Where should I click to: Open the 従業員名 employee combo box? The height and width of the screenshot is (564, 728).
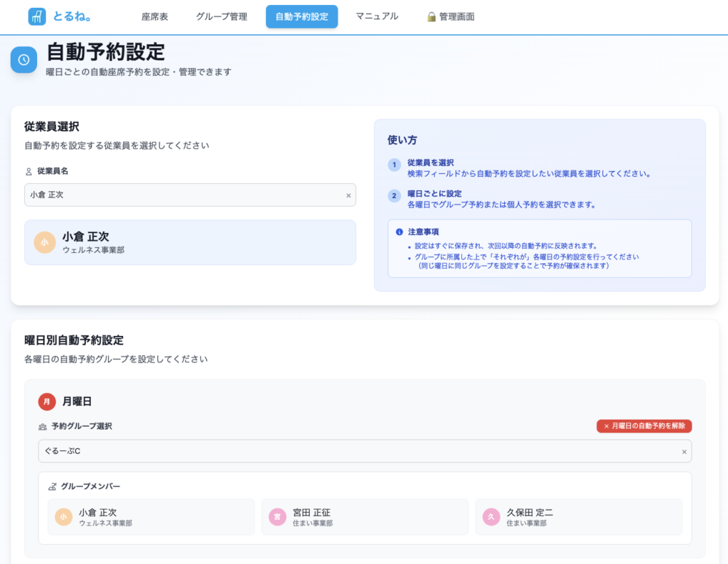click(185, 195)
